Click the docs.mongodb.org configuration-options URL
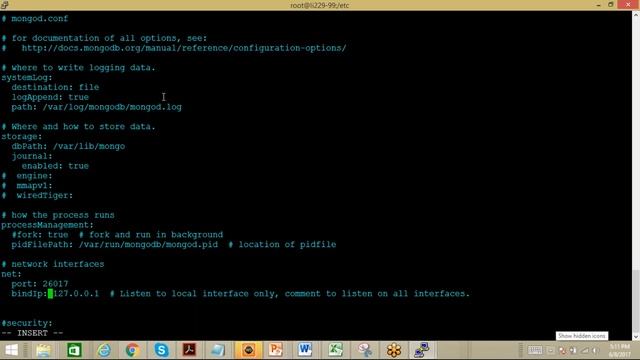This screenshot has height=360, width=640. 184,48
